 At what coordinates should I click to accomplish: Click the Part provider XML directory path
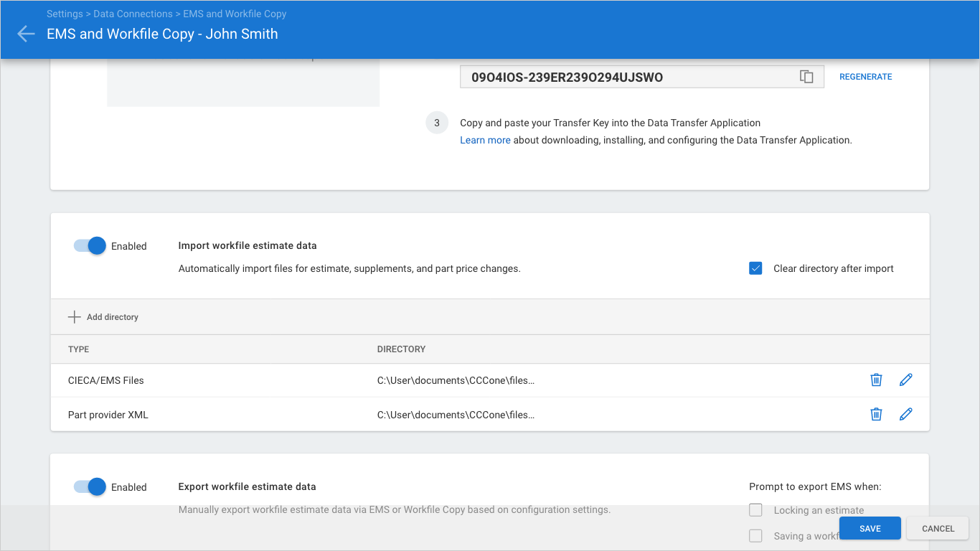456,415
